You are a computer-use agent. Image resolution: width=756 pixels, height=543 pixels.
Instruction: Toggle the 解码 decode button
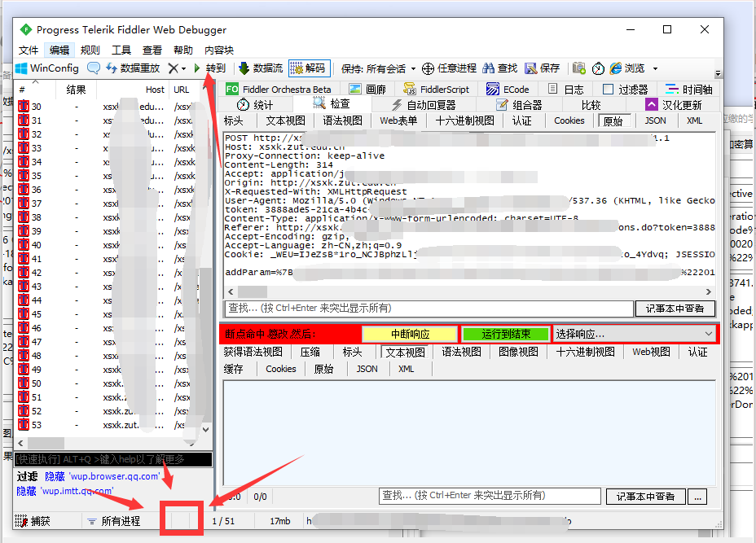[309, 68]
